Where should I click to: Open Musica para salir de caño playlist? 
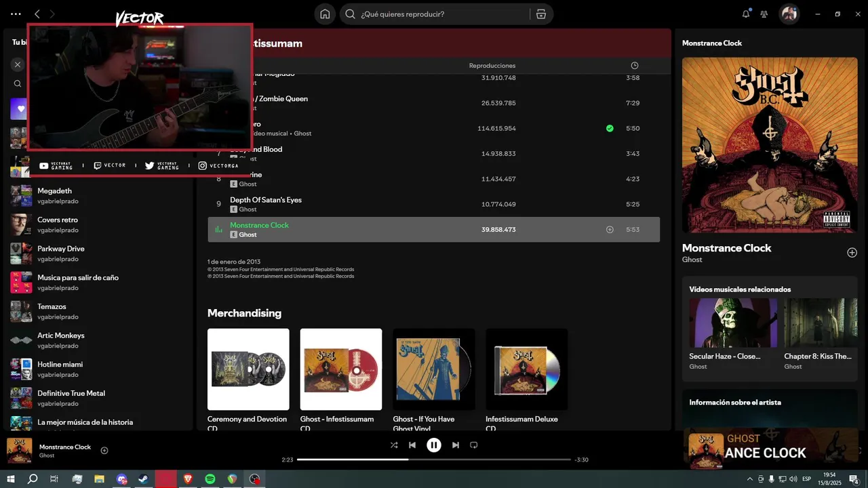coord(100,283)
